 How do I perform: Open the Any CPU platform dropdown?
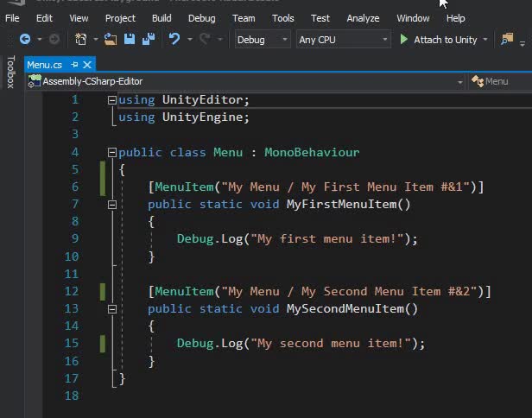coord(343,40)
